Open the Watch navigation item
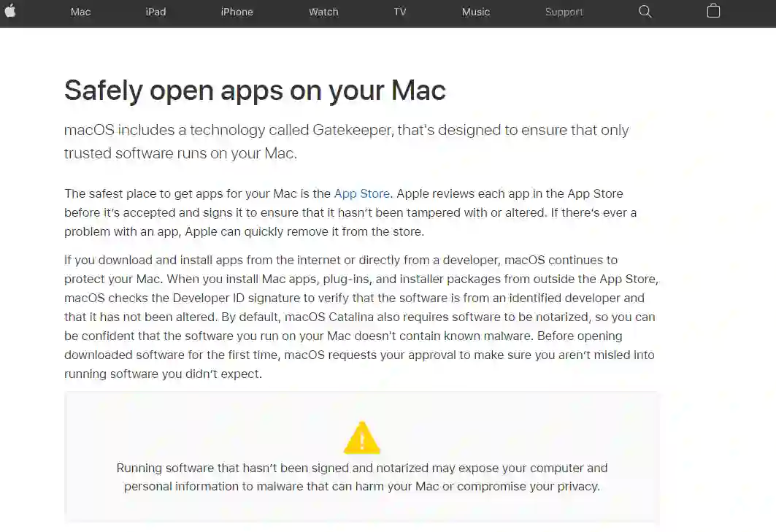This screenshot has height=532, width=776. pos(323,12)
